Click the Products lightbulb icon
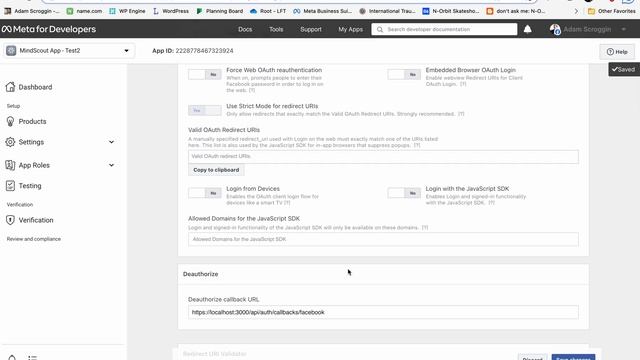Screen dimensions: 640x360 tap(10, 121)
